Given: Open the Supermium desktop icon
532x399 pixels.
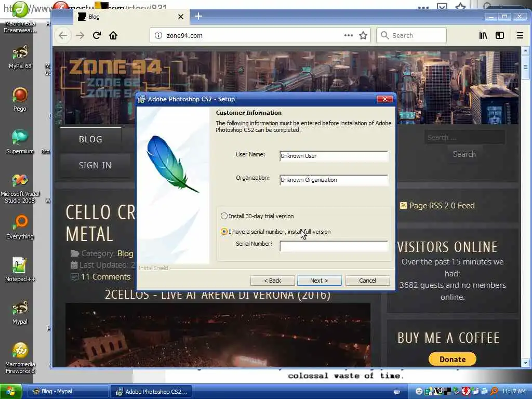Looking at the screenshot, I should point(20,142).
